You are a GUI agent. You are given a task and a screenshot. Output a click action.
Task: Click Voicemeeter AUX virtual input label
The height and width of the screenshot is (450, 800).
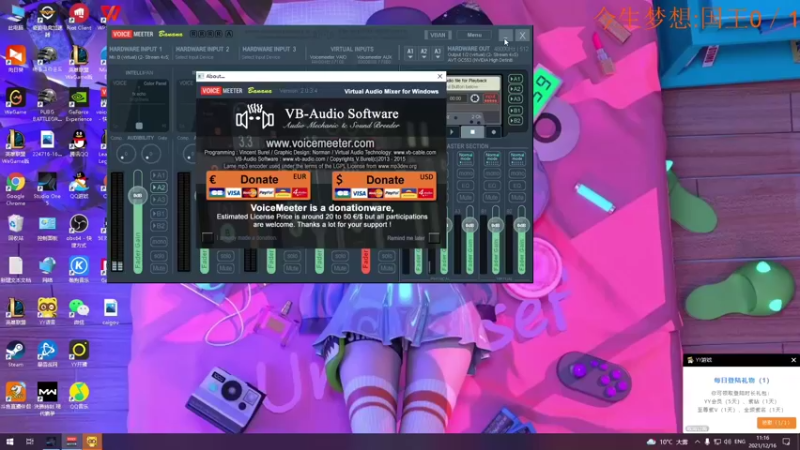[374, 59]
